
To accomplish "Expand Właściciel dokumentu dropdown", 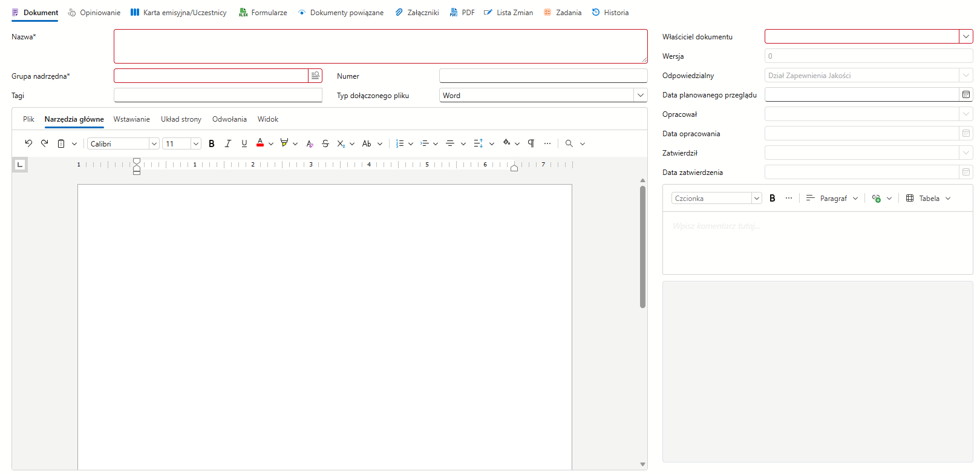I will [x=966, y=36].
